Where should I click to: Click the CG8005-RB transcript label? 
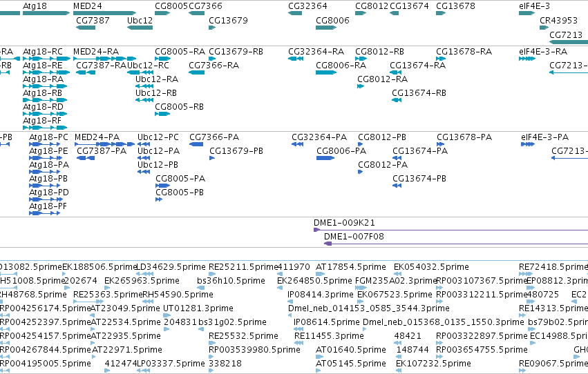[179, 107]
